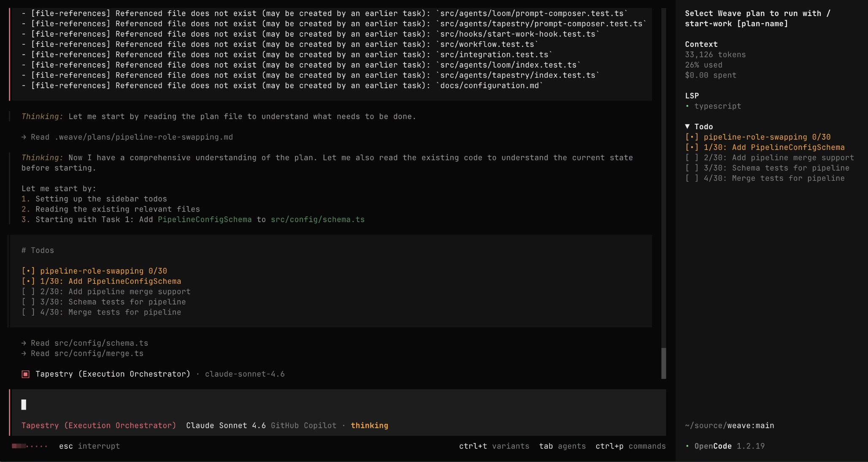This screenshot has width=868, height=462.
Task: Select the agents item in status bar
Action: (562, 446)
